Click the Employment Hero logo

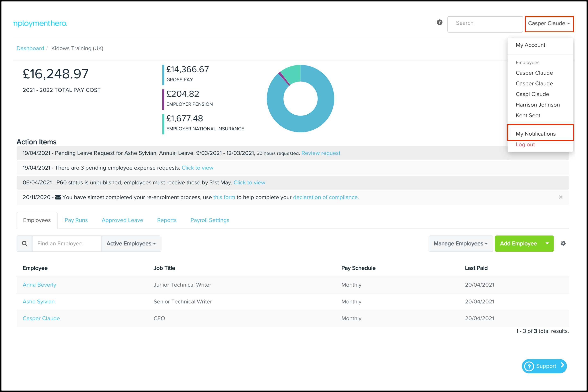(40, 24)
